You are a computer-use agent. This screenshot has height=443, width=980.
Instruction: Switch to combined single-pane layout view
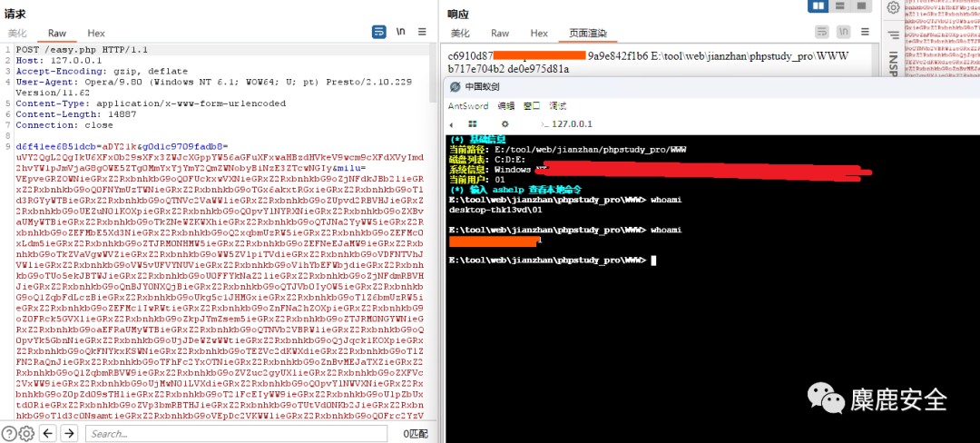pos(861,6)
